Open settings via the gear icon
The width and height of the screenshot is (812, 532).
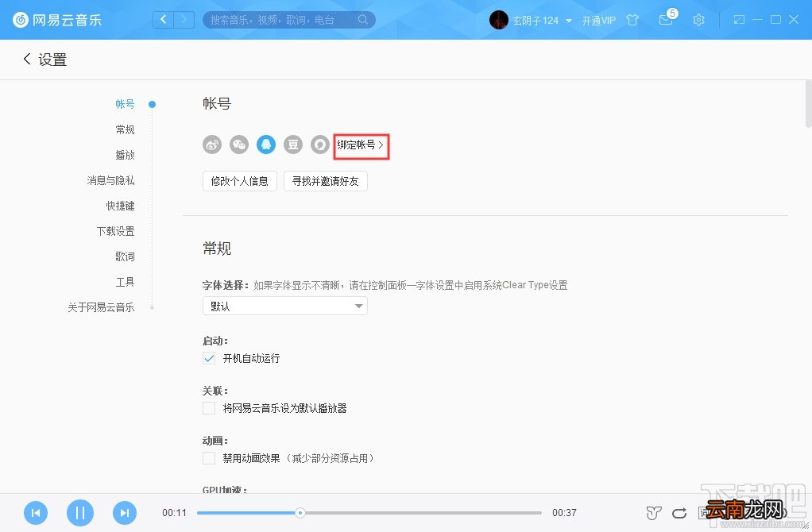[698, 20]
